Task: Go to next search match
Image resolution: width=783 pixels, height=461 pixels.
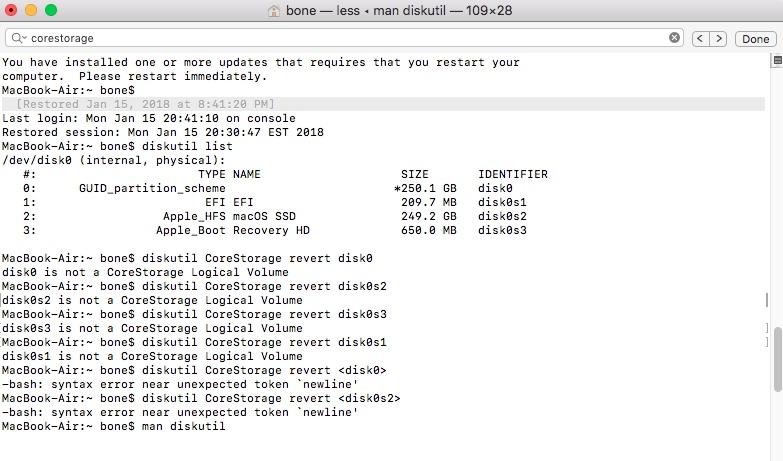Action: pyautogui.click(x=718, y=38)
